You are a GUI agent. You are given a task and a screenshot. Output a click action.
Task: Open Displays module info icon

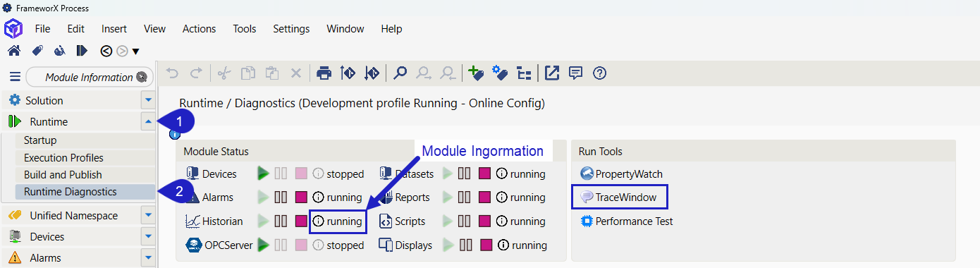pos(503,245)
